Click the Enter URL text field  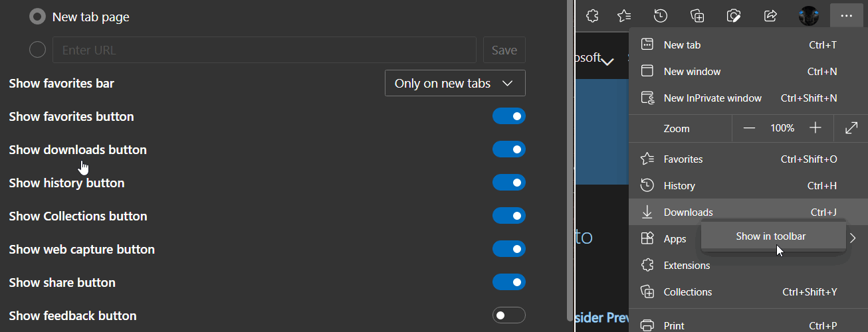pyautogui.click(x=265, y=50)
